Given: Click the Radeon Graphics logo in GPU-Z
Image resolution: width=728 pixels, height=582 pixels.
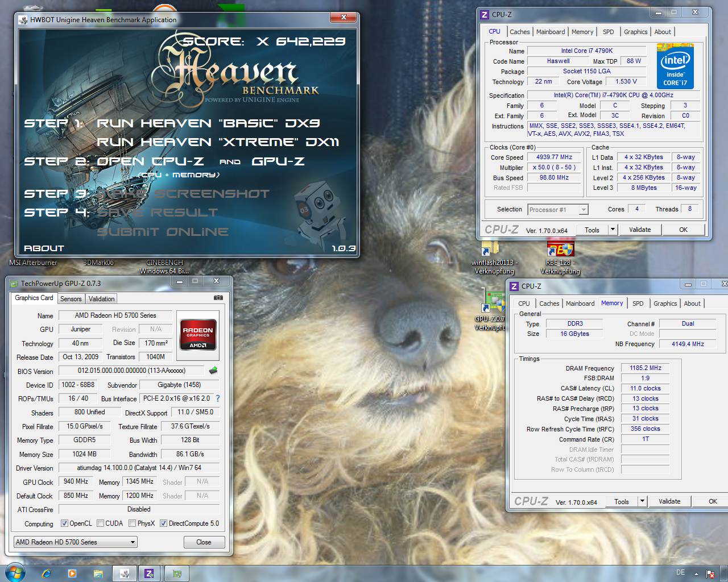Looking at the screenshot, I should coord(198,335).
